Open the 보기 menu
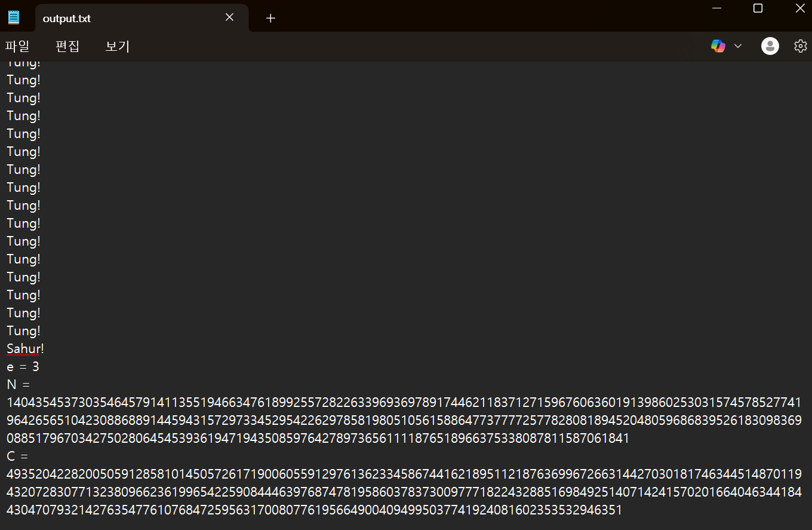This screenshot has height=530, width=812. pyautogui.click(x=117, y=46)
